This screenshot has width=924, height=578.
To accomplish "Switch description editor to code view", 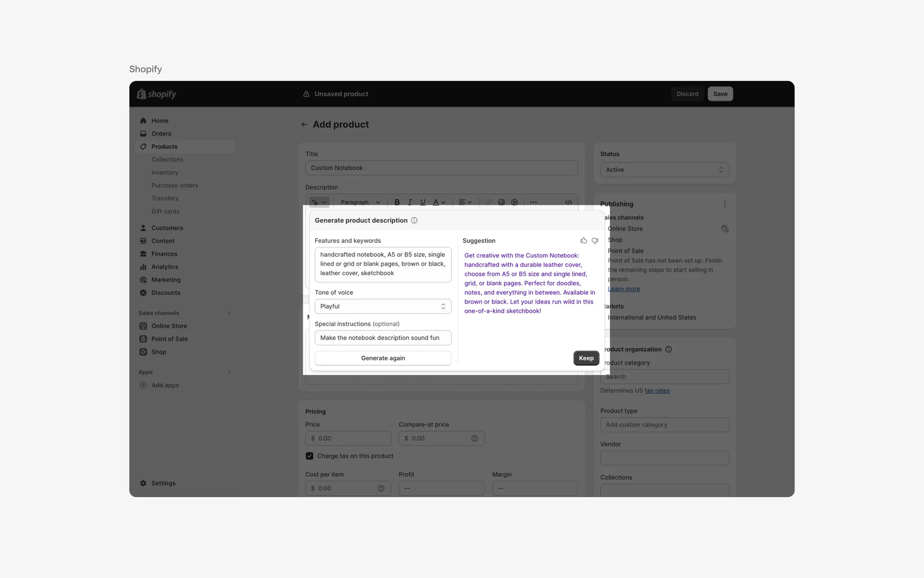I will click(568, 202).
